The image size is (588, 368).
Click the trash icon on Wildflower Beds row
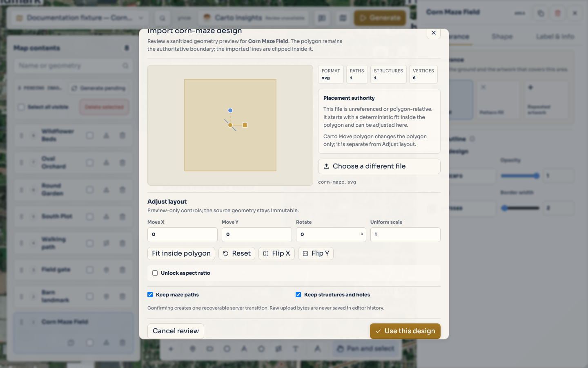pos(122,135)
